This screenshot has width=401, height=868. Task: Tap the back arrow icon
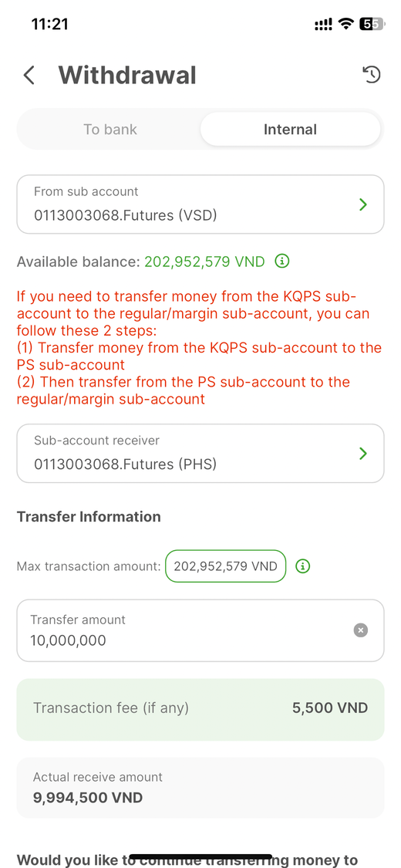29,75
